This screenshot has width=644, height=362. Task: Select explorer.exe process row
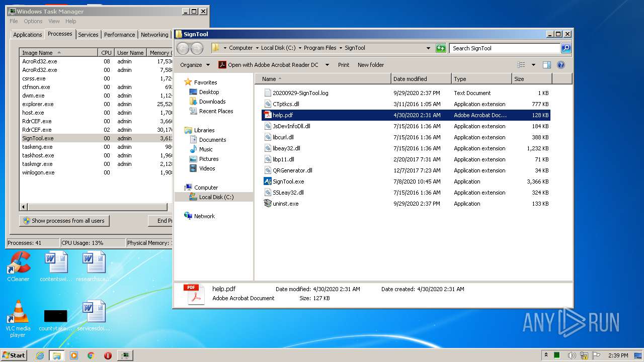(x=96, y=104)
